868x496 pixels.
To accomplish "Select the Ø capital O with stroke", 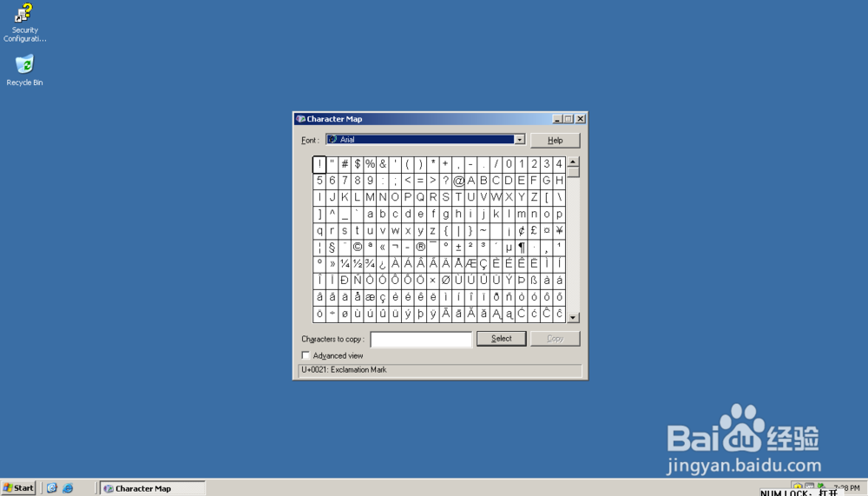I will [x=445, y=281].
